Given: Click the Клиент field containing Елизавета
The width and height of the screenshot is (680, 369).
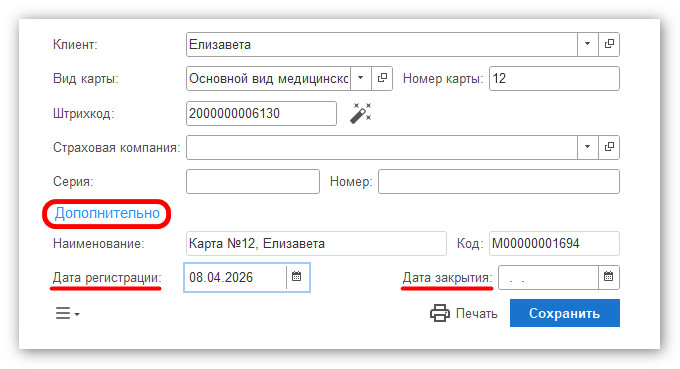Looking at the screenshot, I should tap(382, 44).
